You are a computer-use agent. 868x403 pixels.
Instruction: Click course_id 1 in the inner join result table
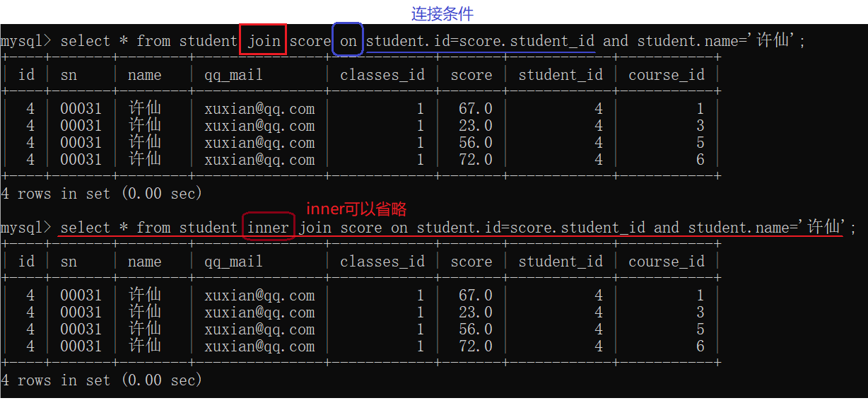click(700, 295)
